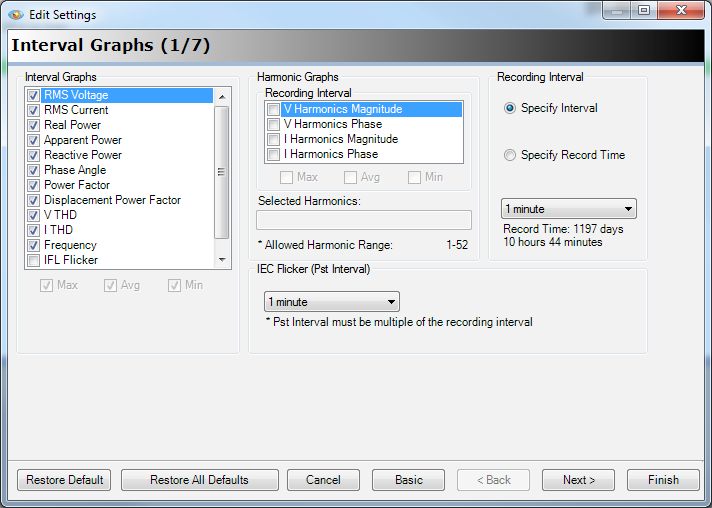Select the Specify Record Time radio button
The image size is (712, 508).
click(510, 155)
